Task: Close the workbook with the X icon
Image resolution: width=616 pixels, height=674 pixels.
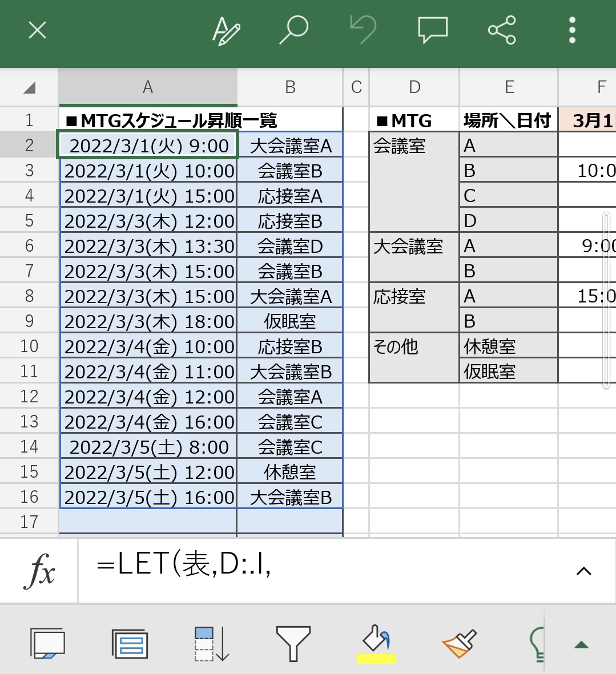Action: click(37, 30)
